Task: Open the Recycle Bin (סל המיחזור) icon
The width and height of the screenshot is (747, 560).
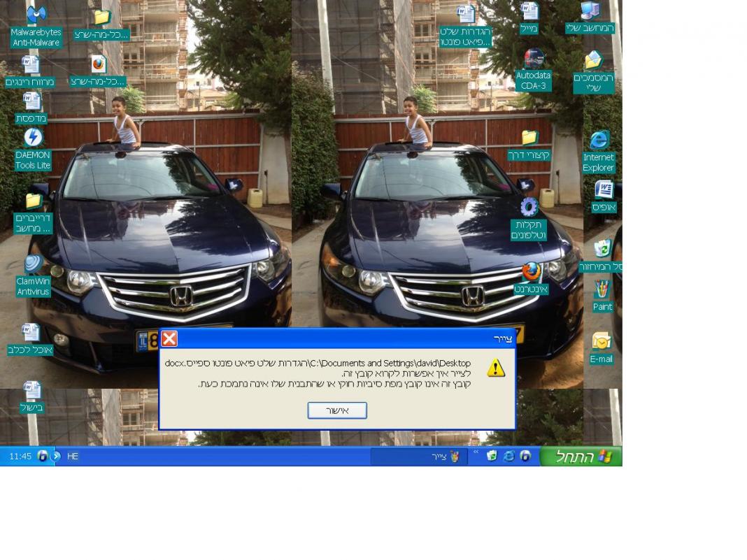Action: (602, 249)
